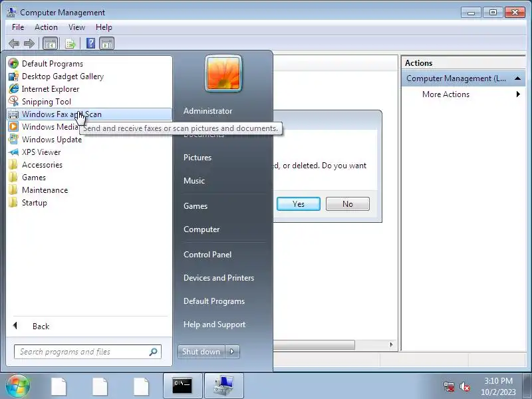This screenshot has height=399, width=532.
Task: Expand the More Actions submenu arrow
Action: (518, 94)
